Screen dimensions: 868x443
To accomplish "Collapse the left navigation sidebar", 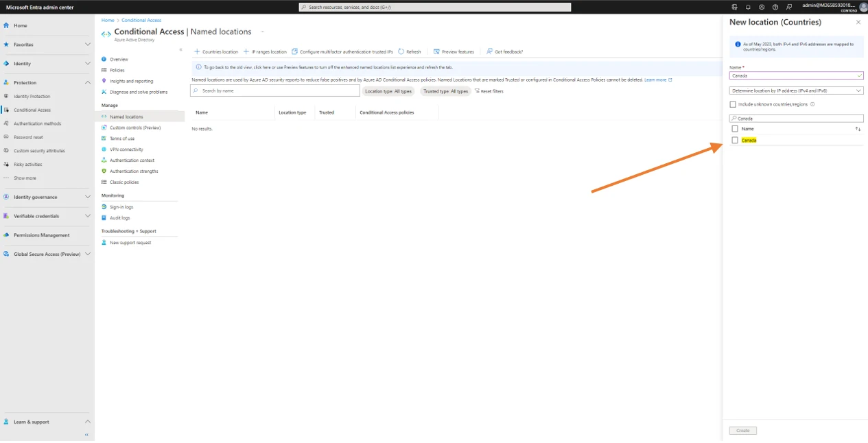I will (x=86, y=435).
